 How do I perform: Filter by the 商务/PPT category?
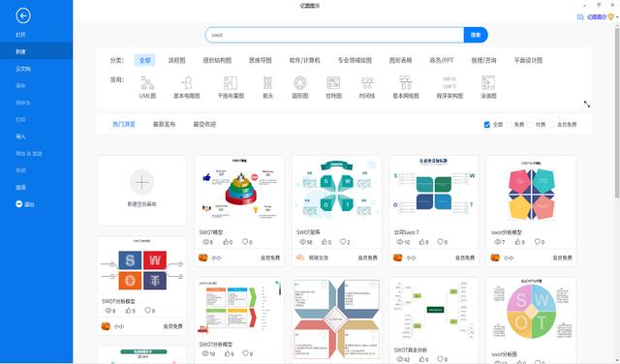442,60
